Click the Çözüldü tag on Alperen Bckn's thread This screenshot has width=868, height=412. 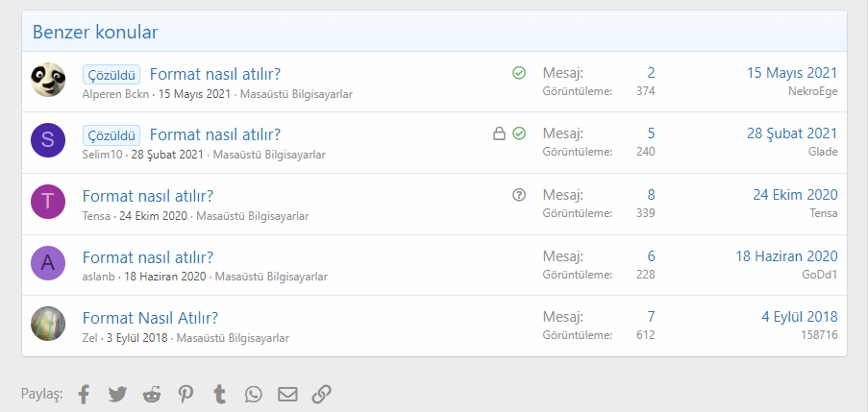click(x=112, y=74)
